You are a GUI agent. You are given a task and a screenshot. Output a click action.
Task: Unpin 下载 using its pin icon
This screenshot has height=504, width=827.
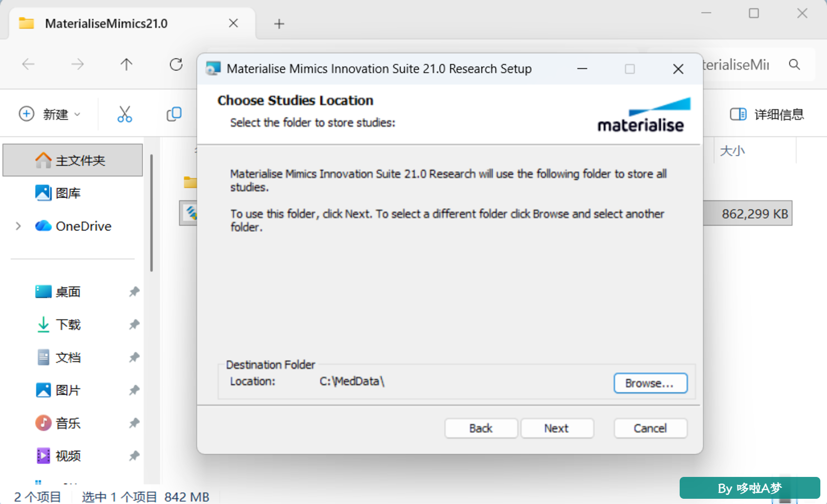click(134, 324)
